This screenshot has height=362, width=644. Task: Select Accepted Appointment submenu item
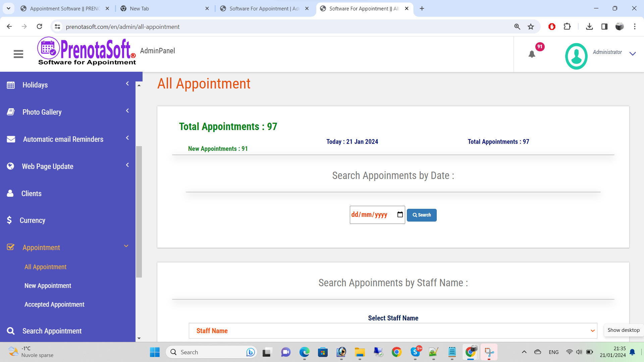click(54, 304)
